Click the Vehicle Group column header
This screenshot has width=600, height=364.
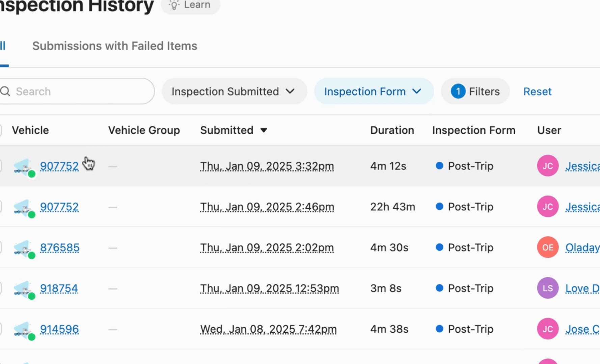(x=144, y=130)
